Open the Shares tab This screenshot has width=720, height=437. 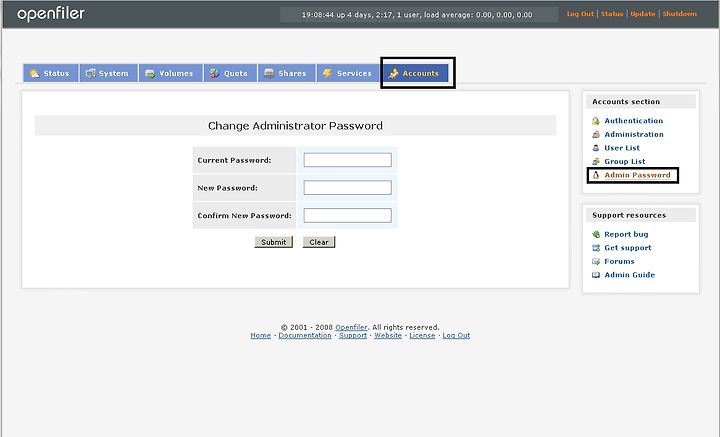[287, 73]
